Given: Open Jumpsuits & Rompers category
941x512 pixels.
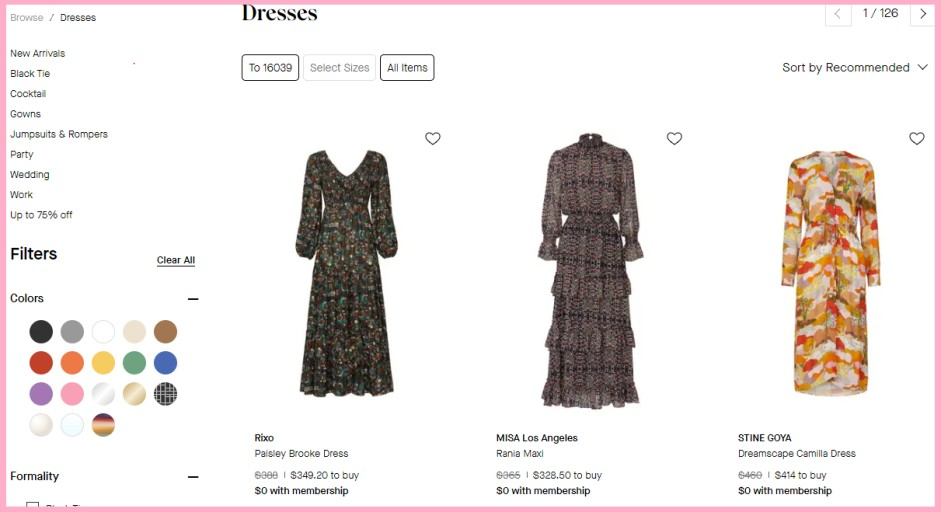Looking at the screenshot, I should point(59,134).
